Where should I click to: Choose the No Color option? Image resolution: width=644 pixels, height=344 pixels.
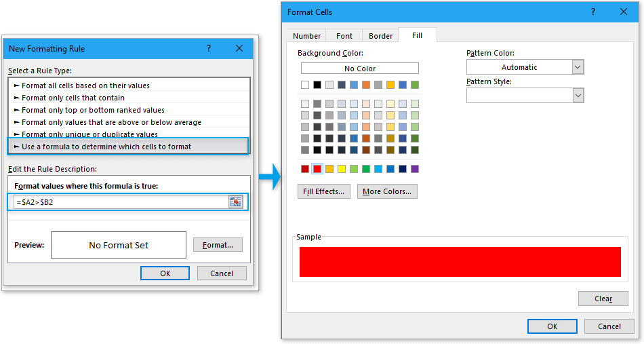(359, 69)
